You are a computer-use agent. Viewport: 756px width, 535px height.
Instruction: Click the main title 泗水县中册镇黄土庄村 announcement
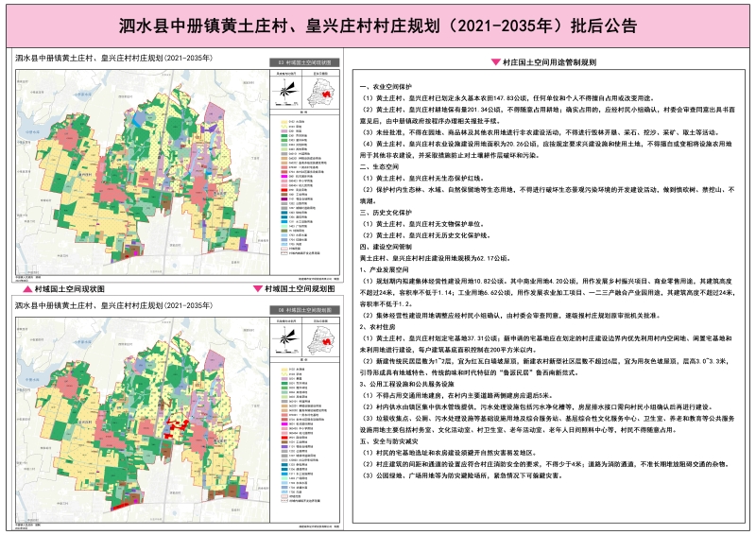click(378, 23)
